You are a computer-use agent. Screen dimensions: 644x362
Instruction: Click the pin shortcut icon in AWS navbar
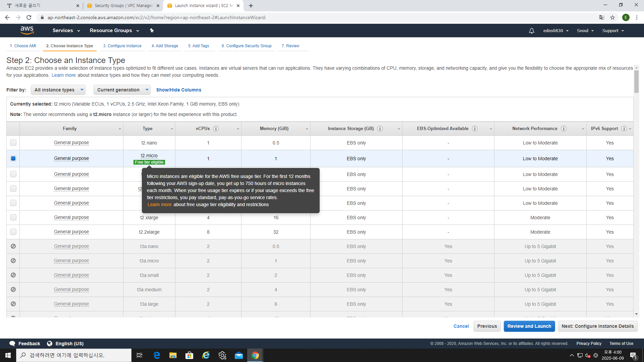(x=152, y=31)
